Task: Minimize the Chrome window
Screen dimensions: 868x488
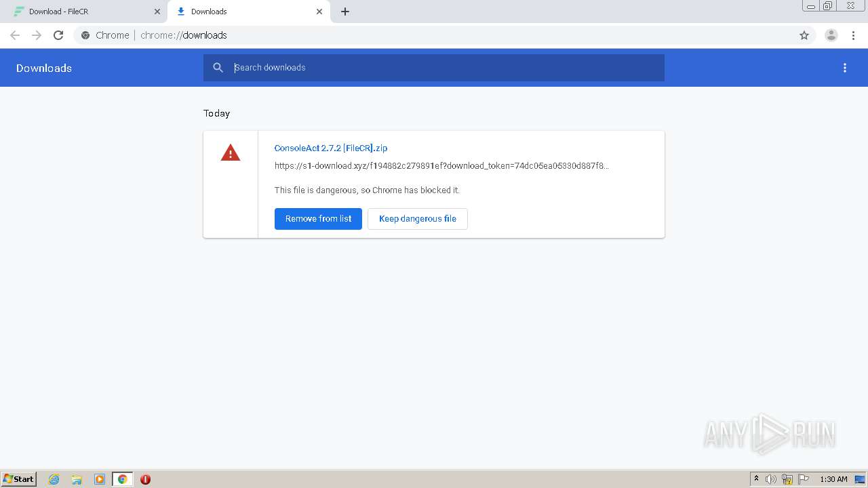Action: pyautogui.click(x=810, y=6)
